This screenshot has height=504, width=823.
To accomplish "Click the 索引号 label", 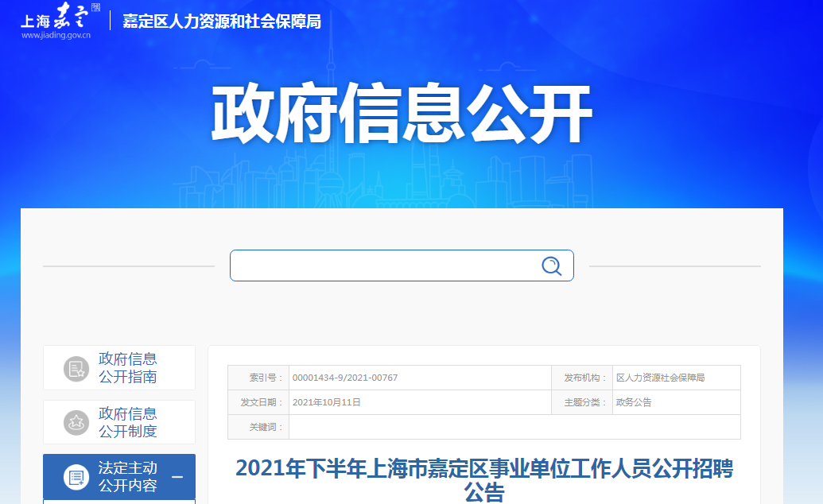I will point(266,378).
